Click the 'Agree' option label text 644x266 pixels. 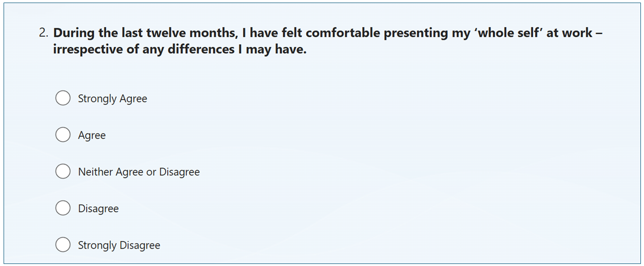click(x=92, y=136)
